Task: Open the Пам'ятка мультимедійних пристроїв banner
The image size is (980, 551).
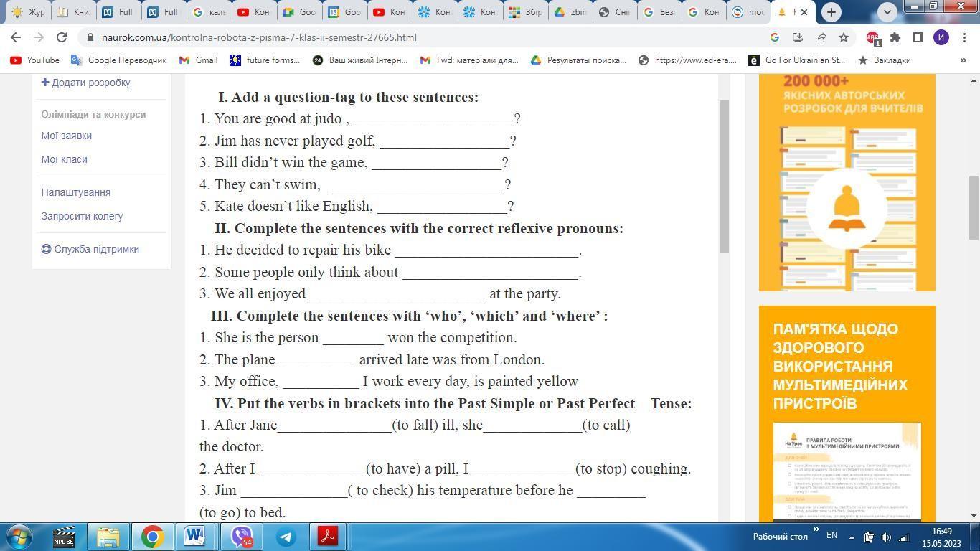Action: click(x=847, y=414)
